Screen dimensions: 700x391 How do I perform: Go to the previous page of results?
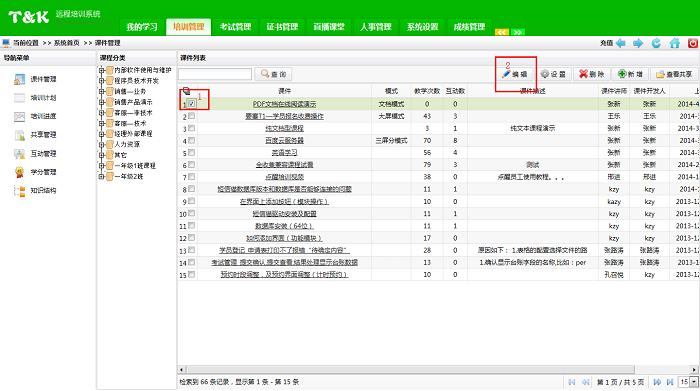(585, 382)
